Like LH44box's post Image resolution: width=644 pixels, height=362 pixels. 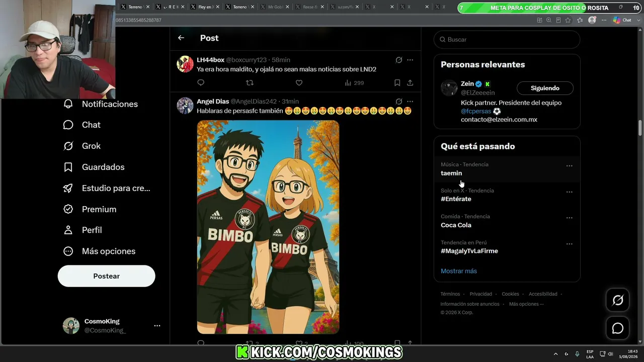tap(299, 82)
